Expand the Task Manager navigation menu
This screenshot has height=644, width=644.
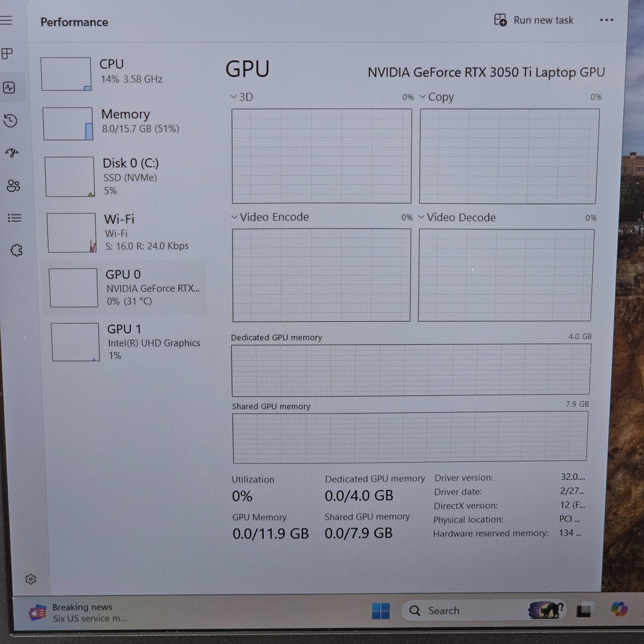click(8, 20)
